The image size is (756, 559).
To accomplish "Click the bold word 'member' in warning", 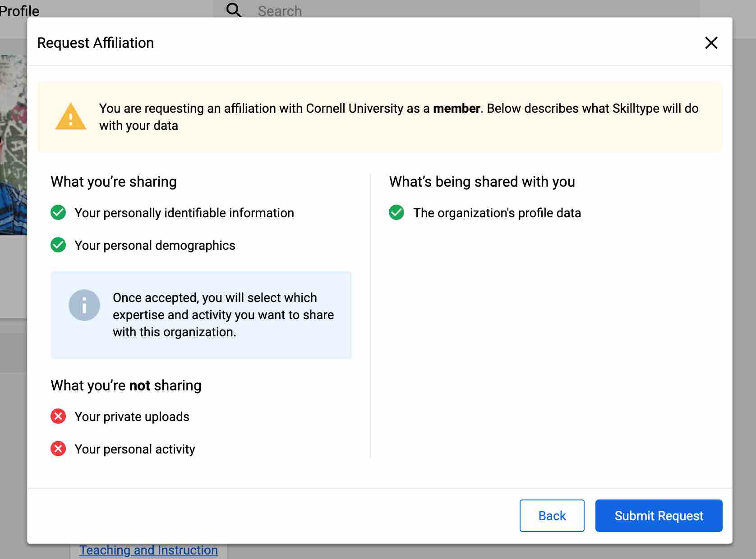I will point(456,108).
